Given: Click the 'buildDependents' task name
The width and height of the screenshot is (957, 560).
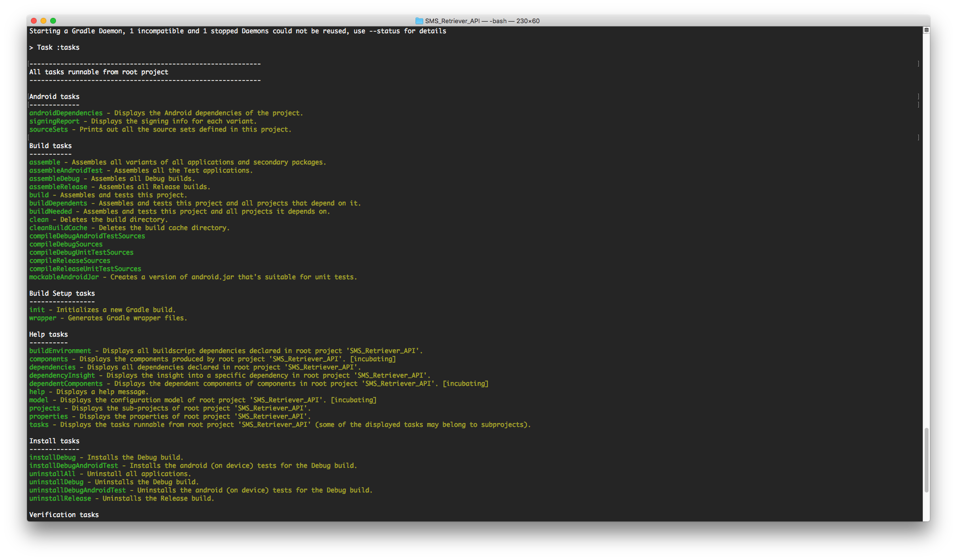Looking at the screenshot, I should [x=58, y=203].
